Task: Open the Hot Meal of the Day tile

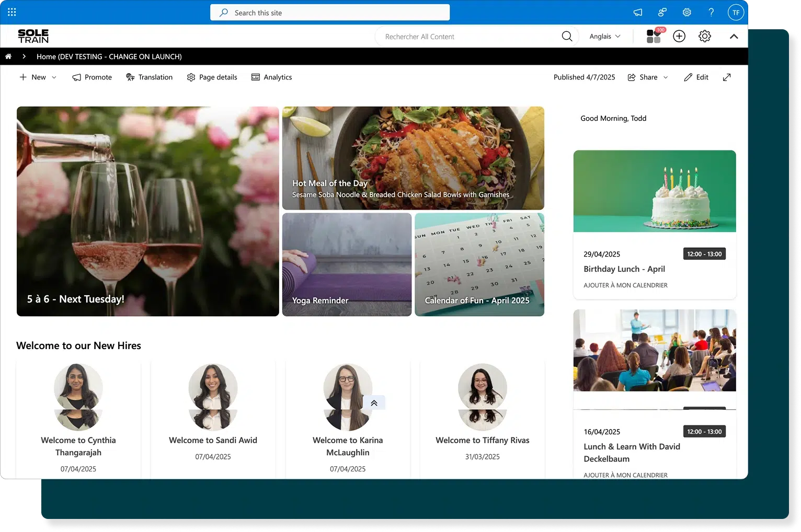Action: coord(413,158)
